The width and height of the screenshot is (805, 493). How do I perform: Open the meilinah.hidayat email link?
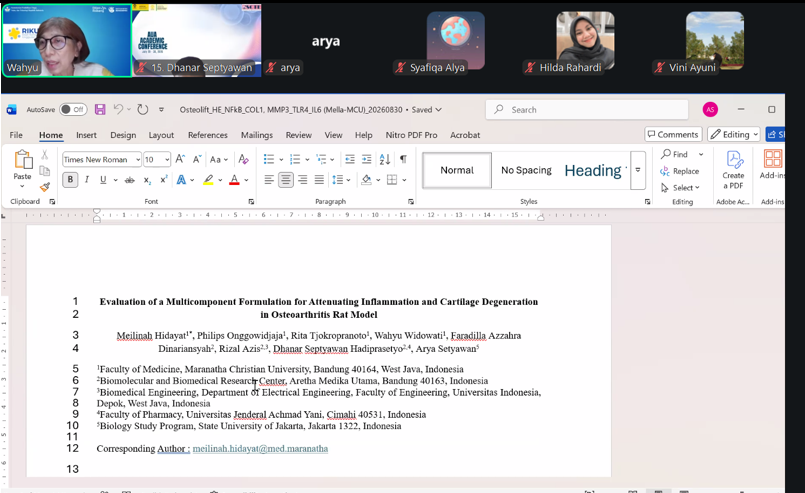tap(260, 448)
